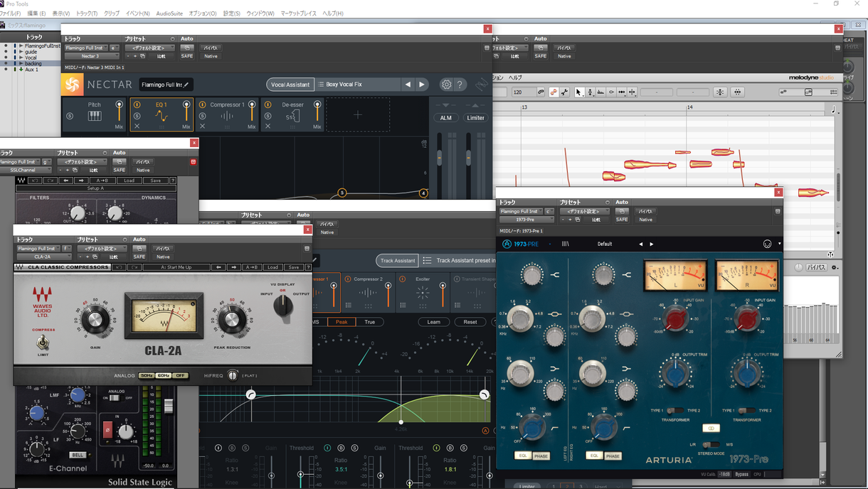Screen dimensions: 868x489
Task: Select Melodyne note separation tool
Action: pyautogui.click(x=633, y=92)
